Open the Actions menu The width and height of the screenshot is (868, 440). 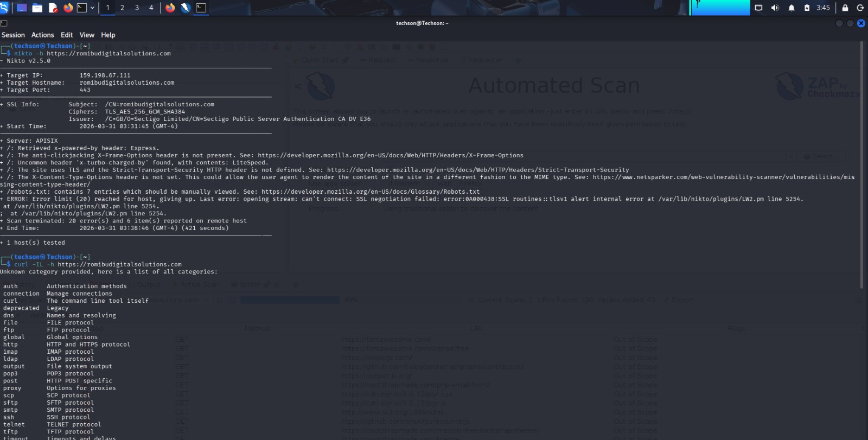click(42, 35)
